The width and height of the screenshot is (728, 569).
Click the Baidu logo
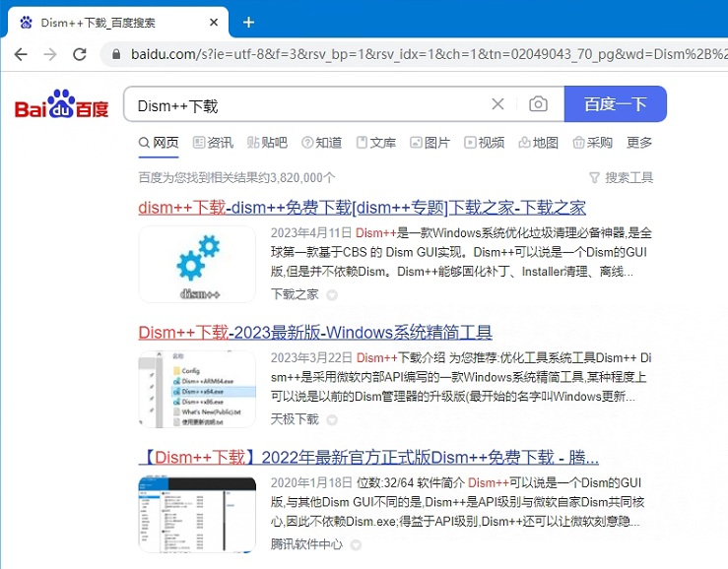point(61,104)
